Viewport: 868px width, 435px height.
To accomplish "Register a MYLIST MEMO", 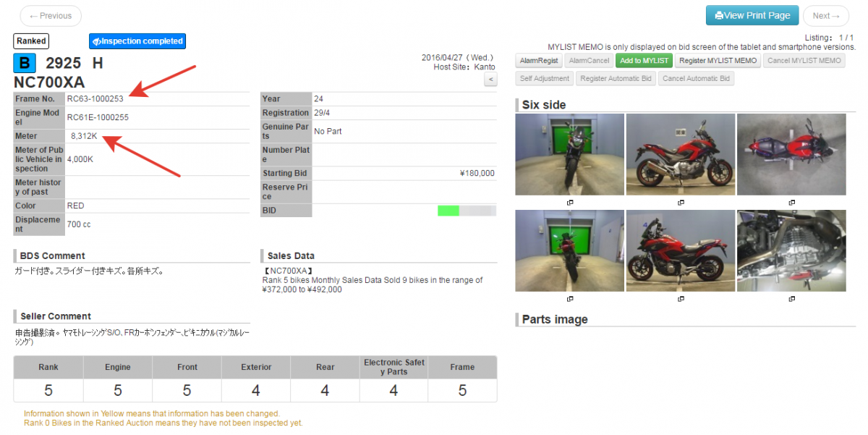I will click(718, 61).
